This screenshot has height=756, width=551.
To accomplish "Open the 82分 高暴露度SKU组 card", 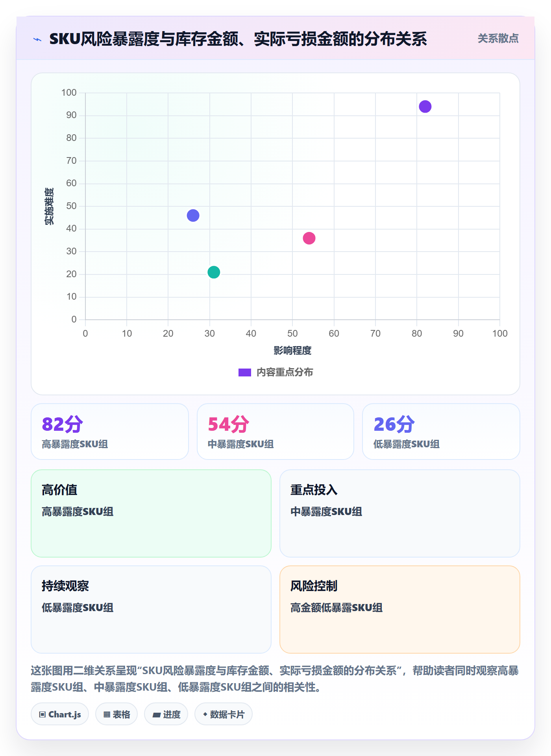I will tap(110, 432).
